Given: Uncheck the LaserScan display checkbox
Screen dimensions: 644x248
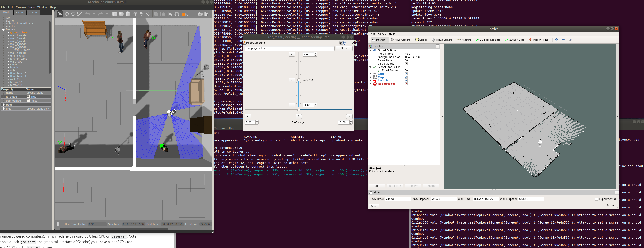Looking at the screenshot, I should click(406, 81).
